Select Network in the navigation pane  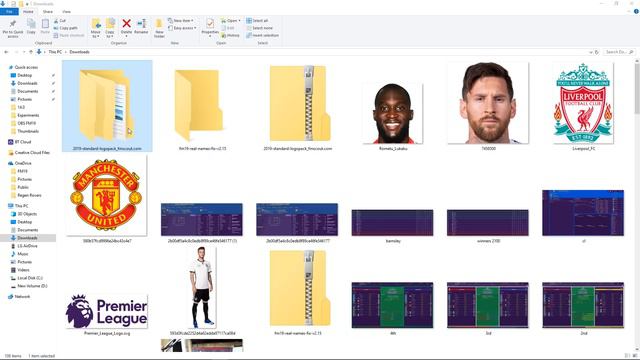[19, 296]
